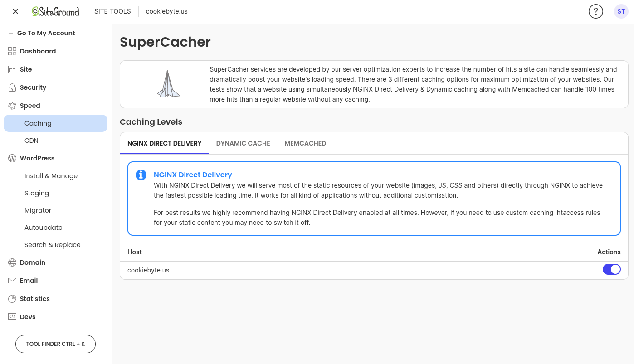Click the Dashboard grid icon
Screen dimensions: 634x364
(x=12, y=51)
